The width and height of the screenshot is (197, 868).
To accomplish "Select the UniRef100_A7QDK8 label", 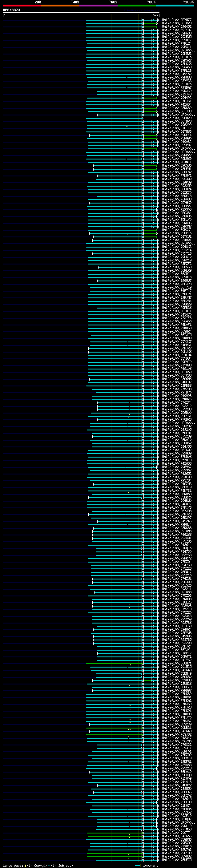I will [x=177, y=420].
